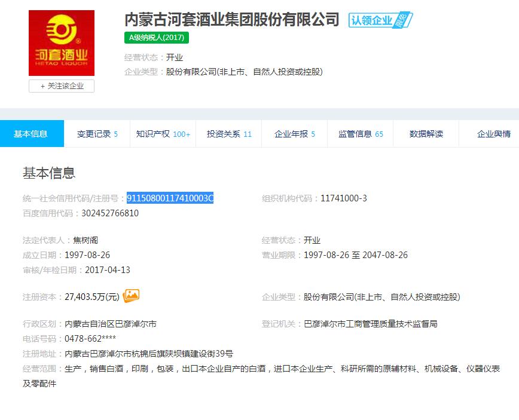Open the 变更记录 tab
Screen dimensions: 519x420
click(97, 134)
